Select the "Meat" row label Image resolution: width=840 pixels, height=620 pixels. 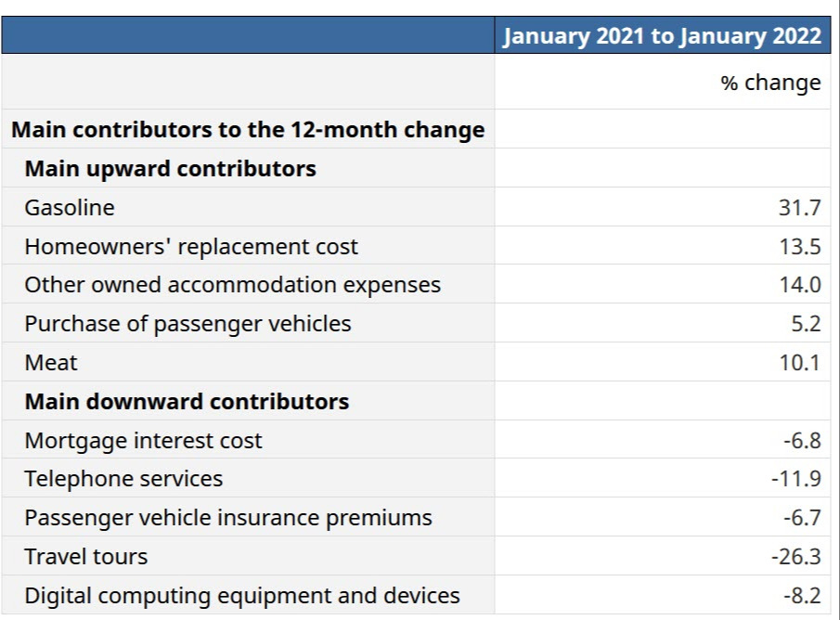(51, 363)
